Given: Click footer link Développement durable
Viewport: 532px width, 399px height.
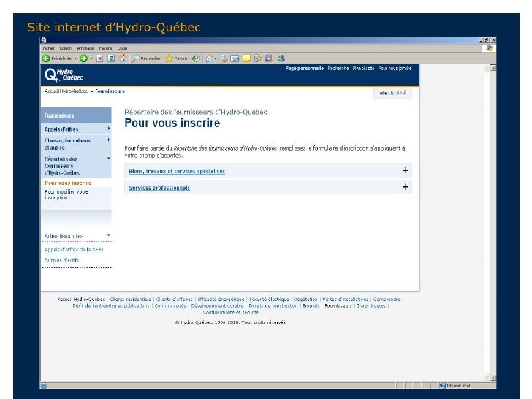Looking at the screenshot, I should coord(217,305).
